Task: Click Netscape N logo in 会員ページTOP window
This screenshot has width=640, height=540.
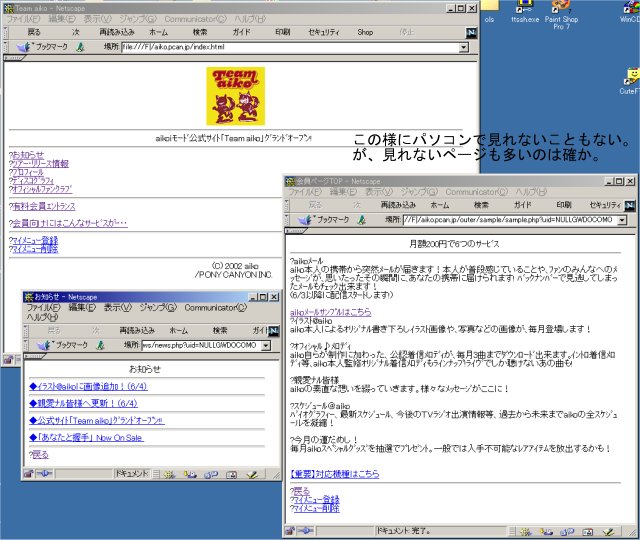Action: 630,206
